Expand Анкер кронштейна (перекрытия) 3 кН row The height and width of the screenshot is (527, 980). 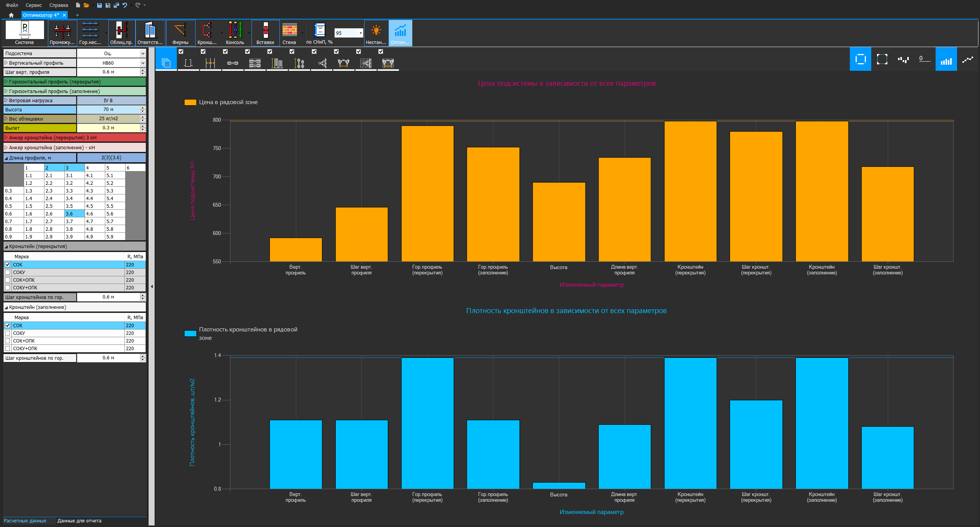(6, 137)
